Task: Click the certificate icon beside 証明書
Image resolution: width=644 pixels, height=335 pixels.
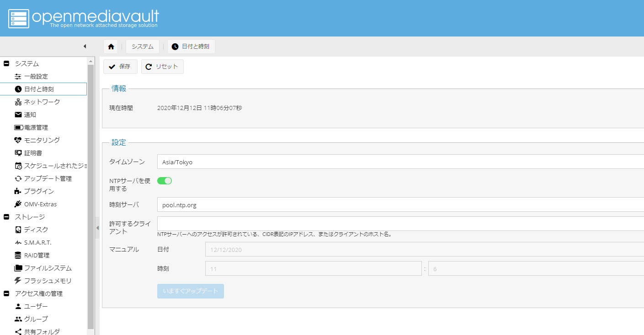Action: [x=18, y=153]
